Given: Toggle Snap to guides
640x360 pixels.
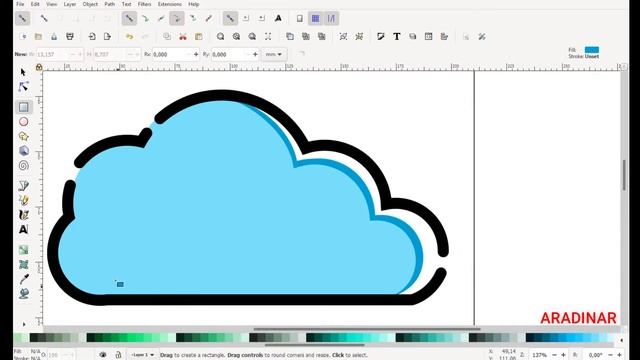Looking at the screenshot, I should pyautogui.click(x=331, y=18).
